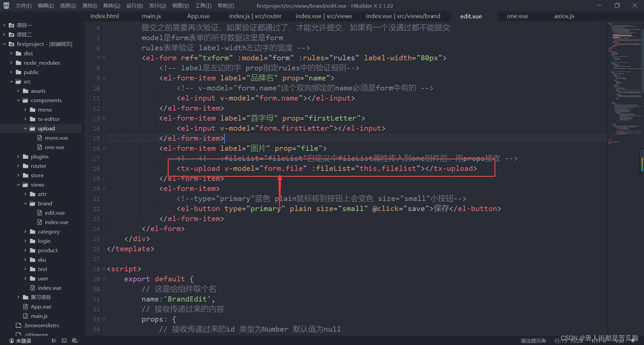The height and width of the screenshot is (345, 644).
Task: Collapse the views folder
Action: pos(18,185)
